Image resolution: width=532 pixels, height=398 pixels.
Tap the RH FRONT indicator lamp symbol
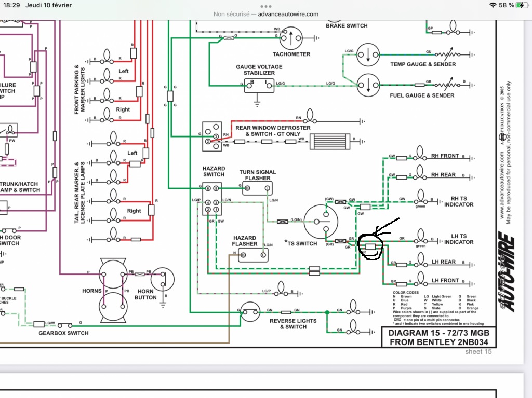pos(420,153)
